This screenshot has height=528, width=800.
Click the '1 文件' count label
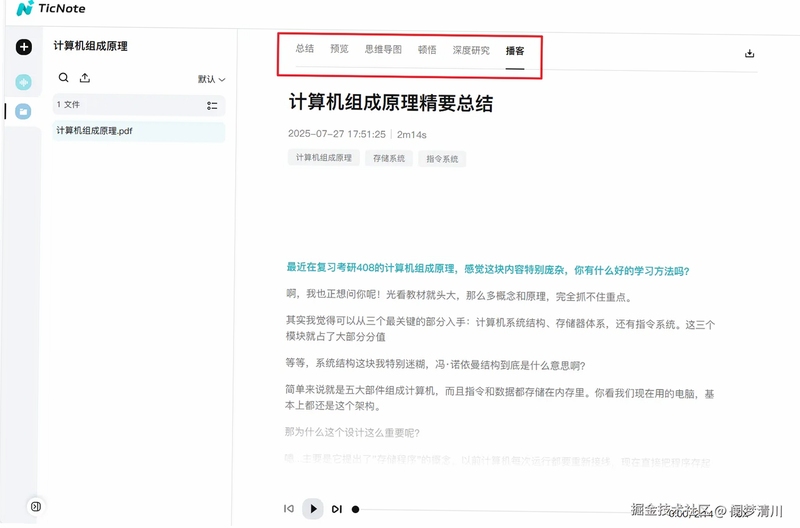click(x=68, y=105)
